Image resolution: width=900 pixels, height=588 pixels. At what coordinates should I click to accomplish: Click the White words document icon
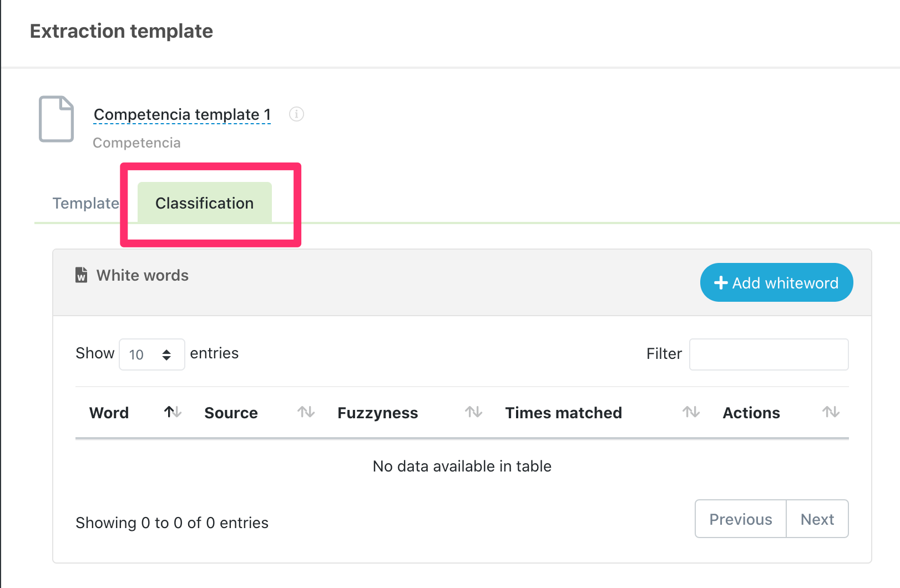[x=82, y=275]
